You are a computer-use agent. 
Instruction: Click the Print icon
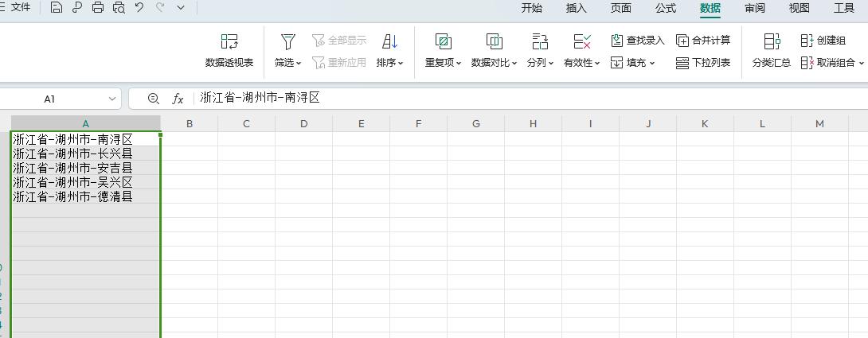tap(98, 8)
